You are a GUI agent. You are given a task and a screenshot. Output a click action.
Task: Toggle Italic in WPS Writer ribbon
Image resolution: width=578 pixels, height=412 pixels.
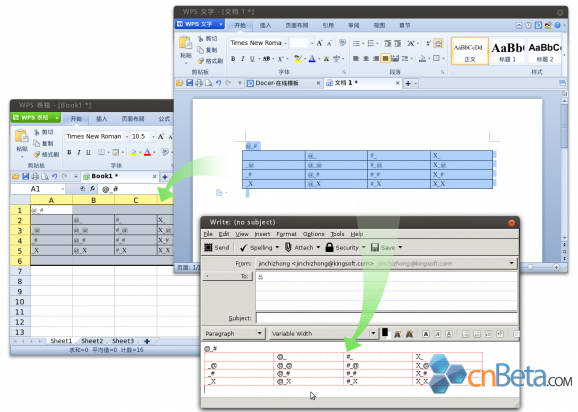pos(243,59)
